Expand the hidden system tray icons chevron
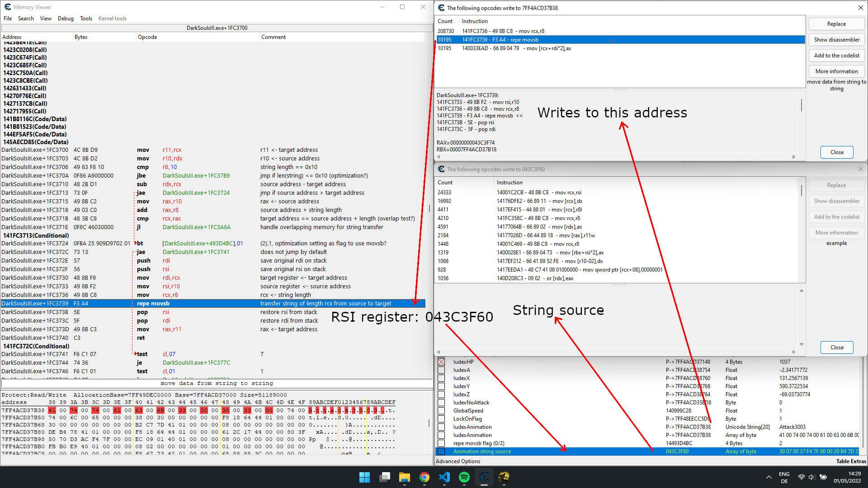Screen dimensions: 868x488 pyautogui.click(x=769, y=477)
